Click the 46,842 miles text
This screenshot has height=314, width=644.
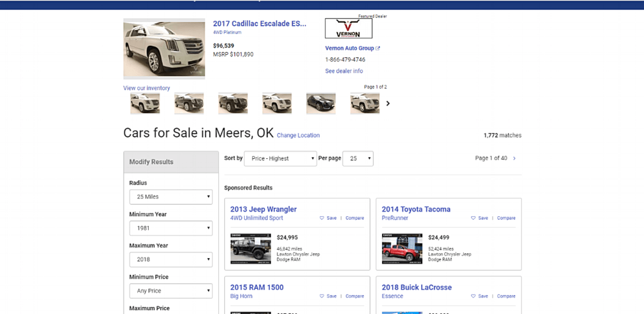(x=290, y=249)
